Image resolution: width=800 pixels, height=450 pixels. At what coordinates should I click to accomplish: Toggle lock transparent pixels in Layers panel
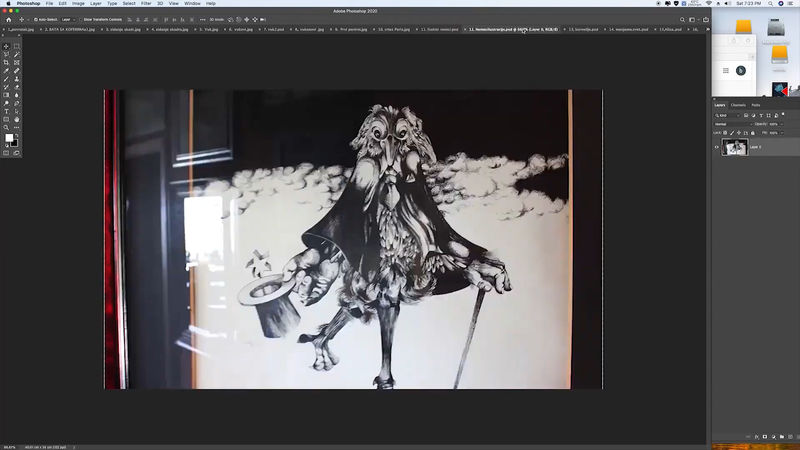pyautogui.click(x=725, y=133)
